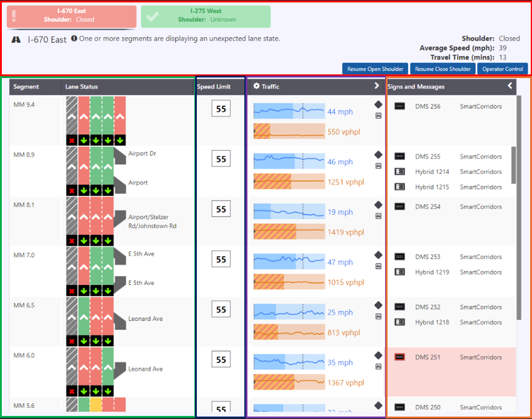Image resolution: width=532 pixels, height=419 pixels.
Task: Select the MM 6.0 segment label
Action: tap(24, 355)
